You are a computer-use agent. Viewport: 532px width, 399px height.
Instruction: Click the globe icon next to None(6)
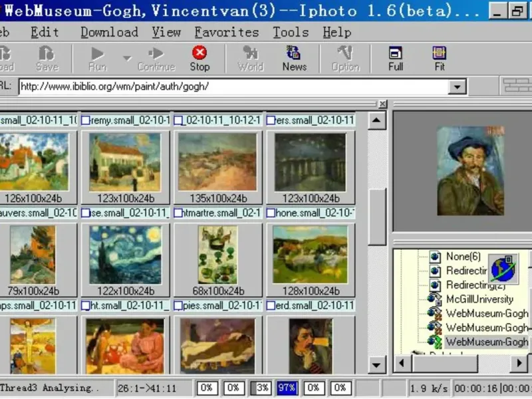coord(435,257)
